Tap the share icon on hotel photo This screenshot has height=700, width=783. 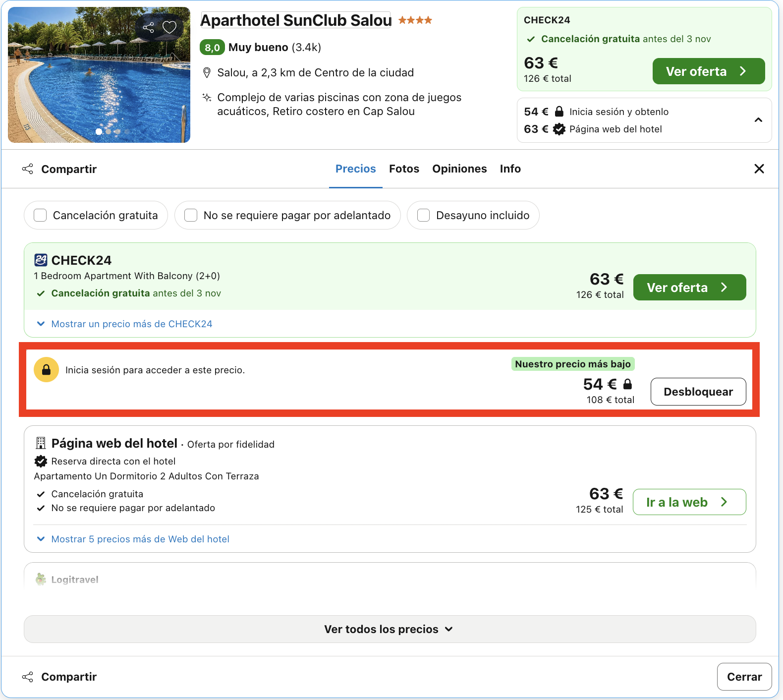click(x=148, y=27)
